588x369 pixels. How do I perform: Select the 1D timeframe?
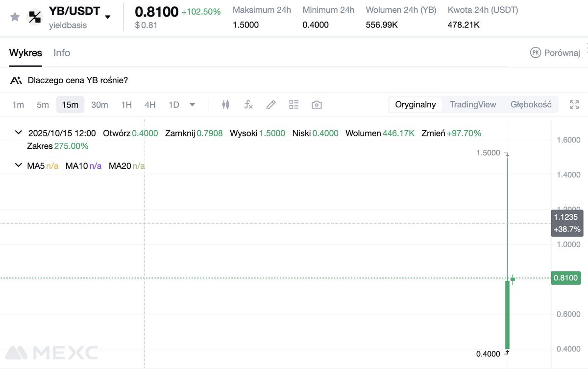[x=174, y=105]
